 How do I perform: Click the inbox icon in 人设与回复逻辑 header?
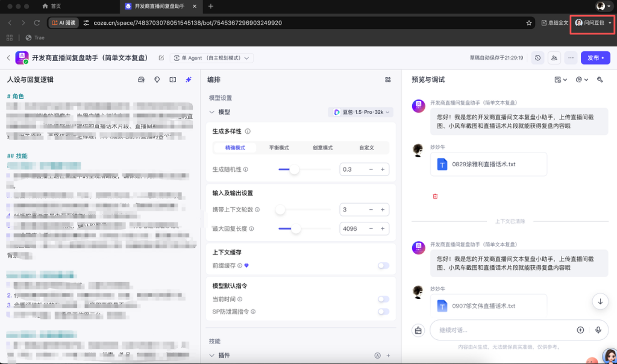pyautogui.click(x=142, y=79)
